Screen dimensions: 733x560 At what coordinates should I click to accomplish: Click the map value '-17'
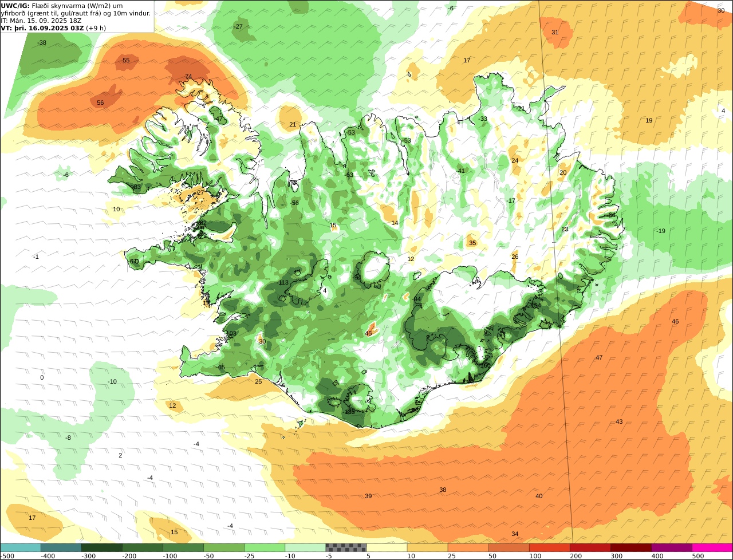pos(510,201)
